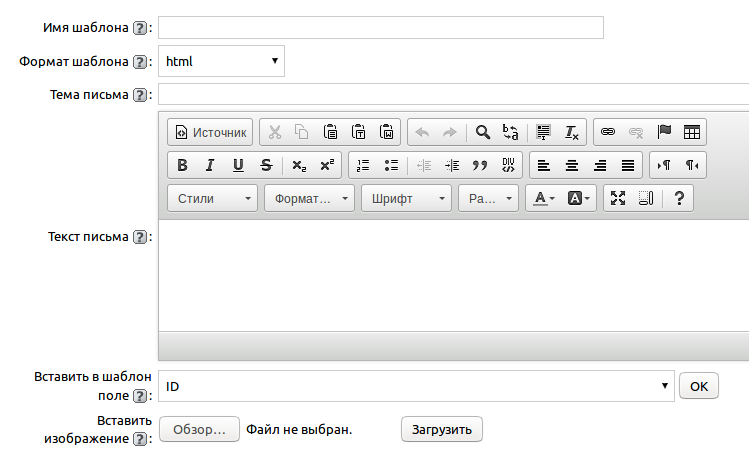
Task: Expand the Формат шаблона html select
Action: pyautogui.click(x=221, y=61)
